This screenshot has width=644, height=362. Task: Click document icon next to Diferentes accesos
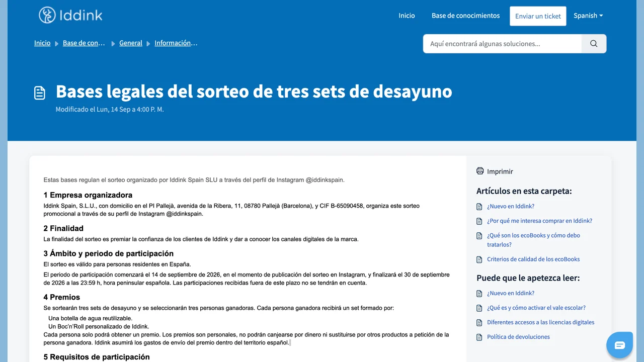[x=479, y=322]
